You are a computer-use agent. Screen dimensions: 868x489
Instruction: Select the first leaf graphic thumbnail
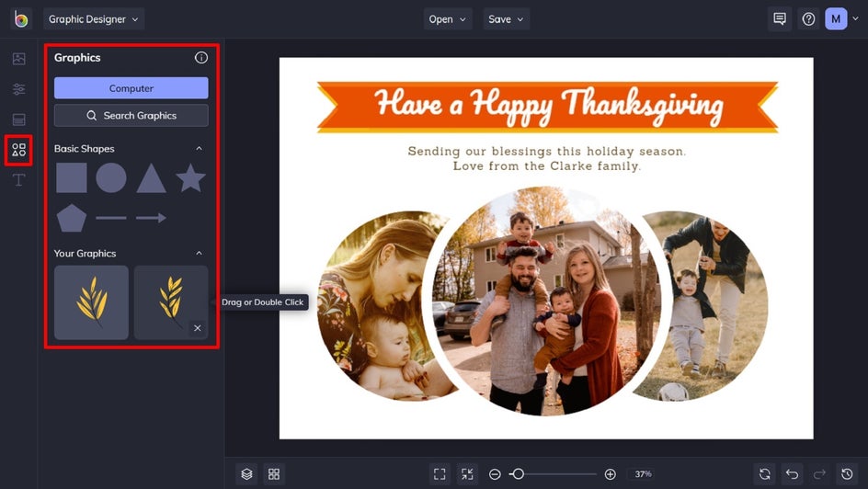[x=91, y=302]
